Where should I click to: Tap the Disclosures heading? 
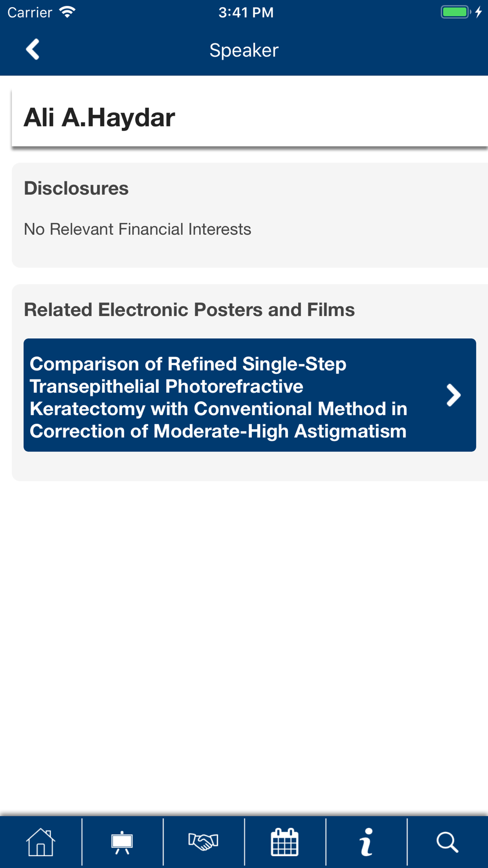tap(76, 188)
